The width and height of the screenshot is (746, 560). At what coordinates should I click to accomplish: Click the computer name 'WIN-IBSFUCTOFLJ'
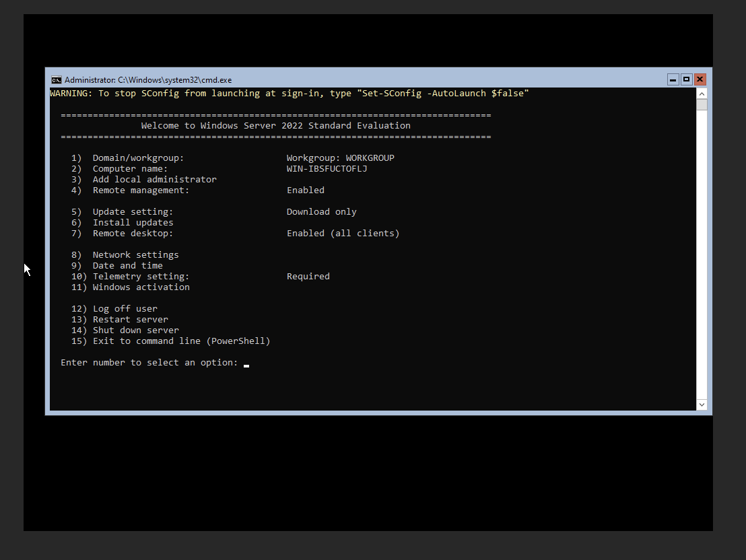[x=327, y=169]
